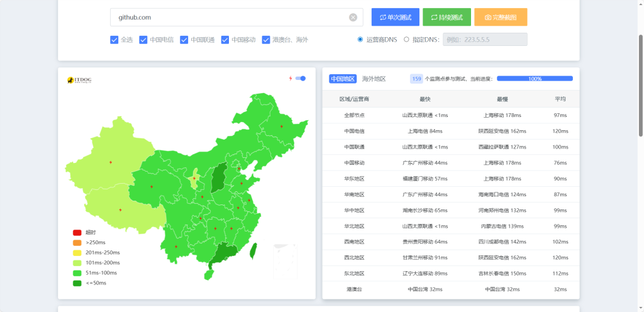Click the 平均 column header
The height and width of the screenshot is (312, 644).
[x=560, y=99]
